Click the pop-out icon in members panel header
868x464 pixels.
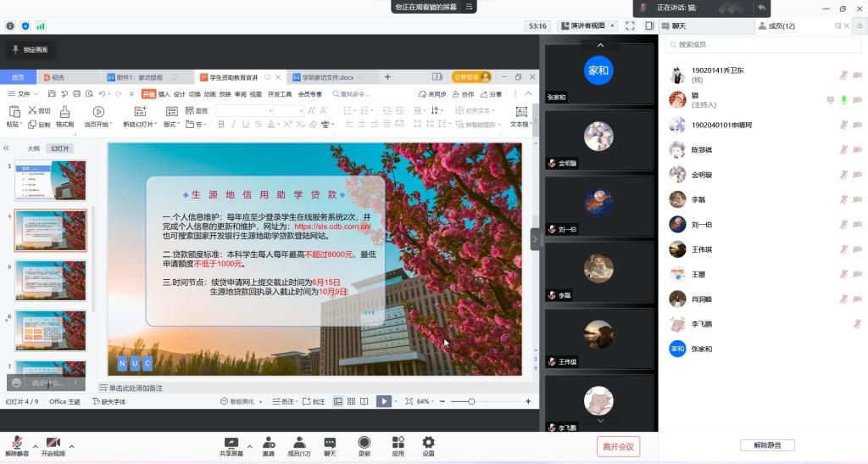click(837, 26)
